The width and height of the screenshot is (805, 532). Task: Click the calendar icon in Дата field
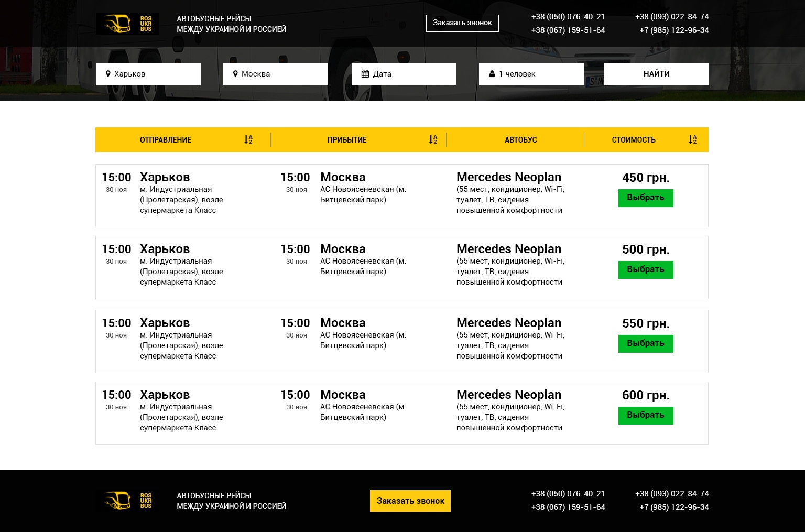[365, 74]
